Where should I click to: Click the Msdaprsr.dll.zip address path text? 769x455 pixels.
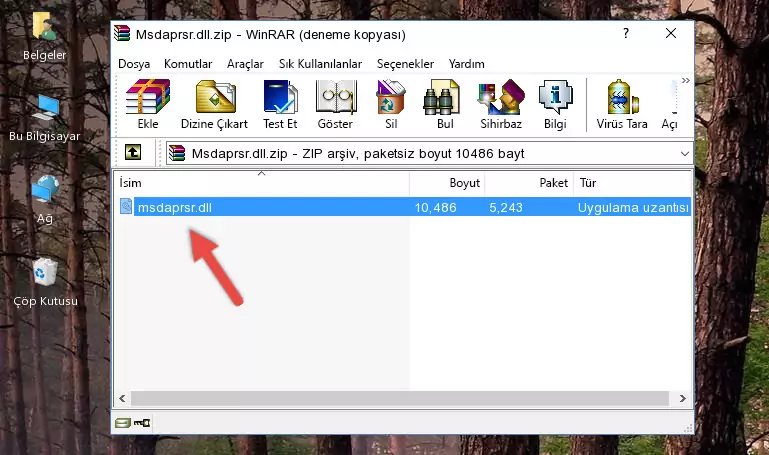358,153
